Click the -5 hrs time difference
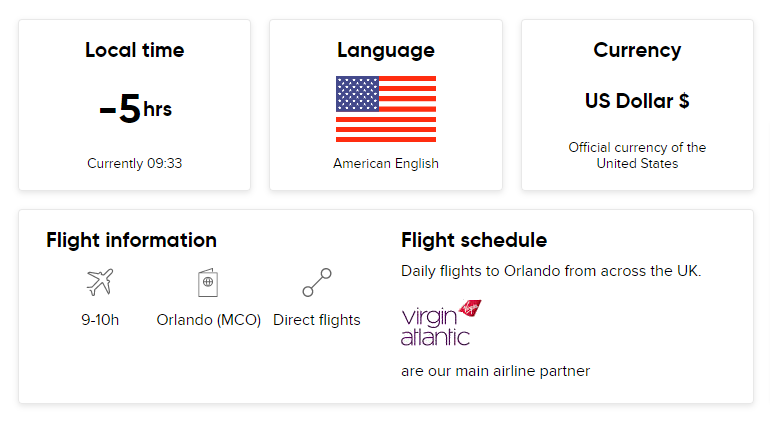The height and width of the screenshot is (422, 770). (136, 109)
